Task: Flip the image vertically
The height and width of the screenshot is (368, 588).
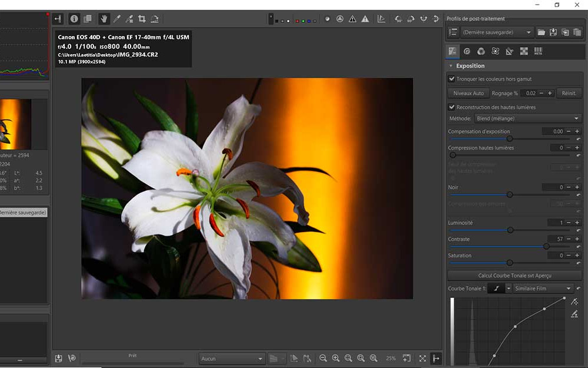Action: point(436,19)
